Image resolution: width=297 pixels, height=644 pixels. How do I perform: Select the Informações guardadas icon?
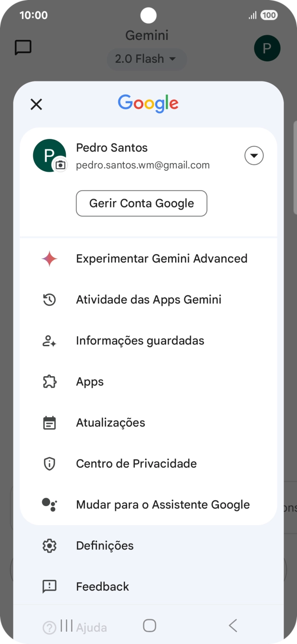tap(49, 340)
